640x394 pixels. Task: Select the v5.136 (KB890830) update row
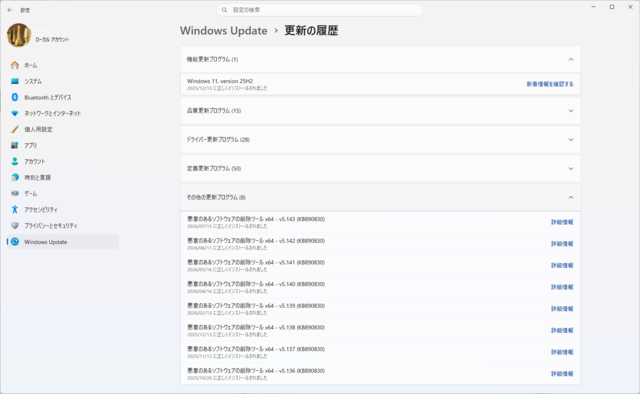tap(380, 374)
